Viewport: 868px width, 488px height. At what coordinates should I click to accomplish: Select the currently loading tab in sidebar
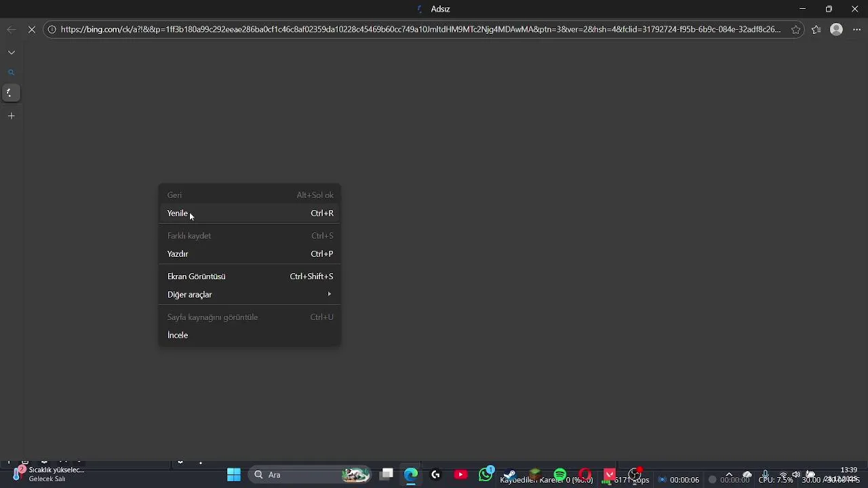(x=10, y=93)
